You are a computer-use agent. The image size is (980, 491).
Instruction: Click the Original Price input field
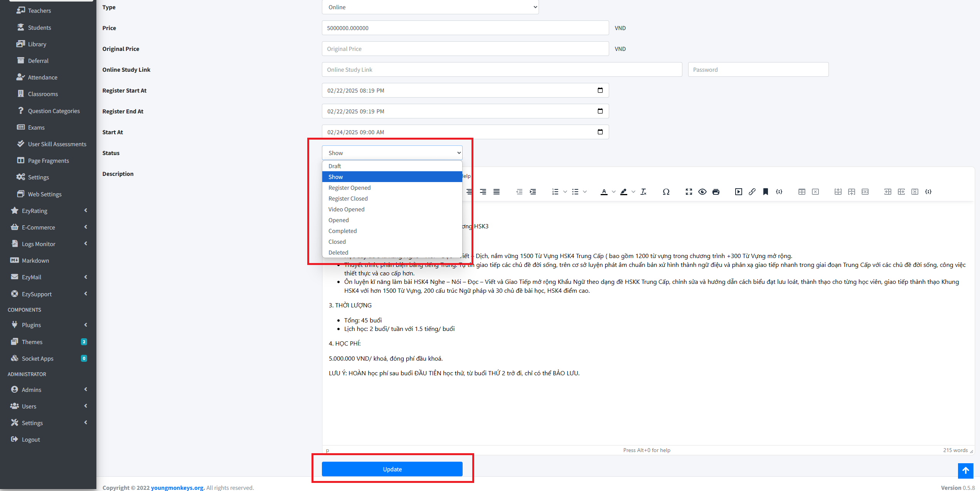point(465,49)
